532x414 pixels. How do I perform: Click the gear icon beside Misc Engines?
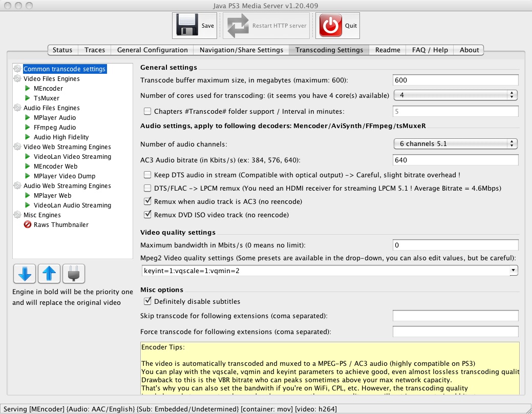pos(17,215)
